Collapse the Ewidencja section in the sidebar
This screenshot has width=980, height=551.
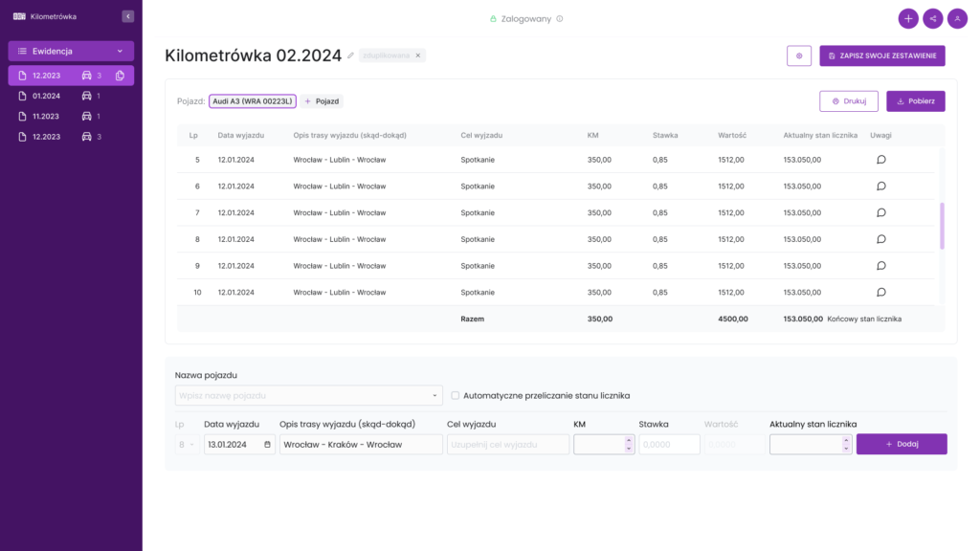point(121,51)
